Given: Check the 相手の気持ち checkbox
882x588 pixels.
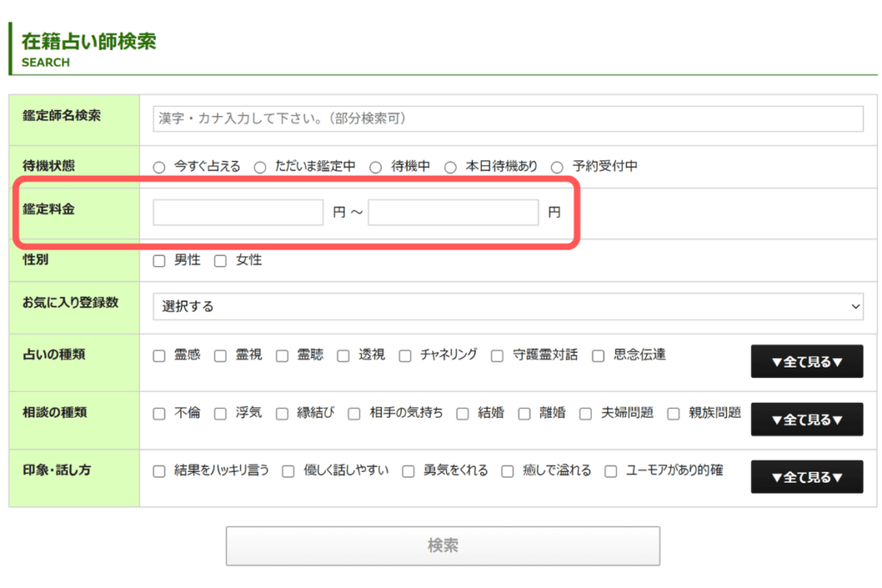Looking at the screenshot, I should [353, 413].
